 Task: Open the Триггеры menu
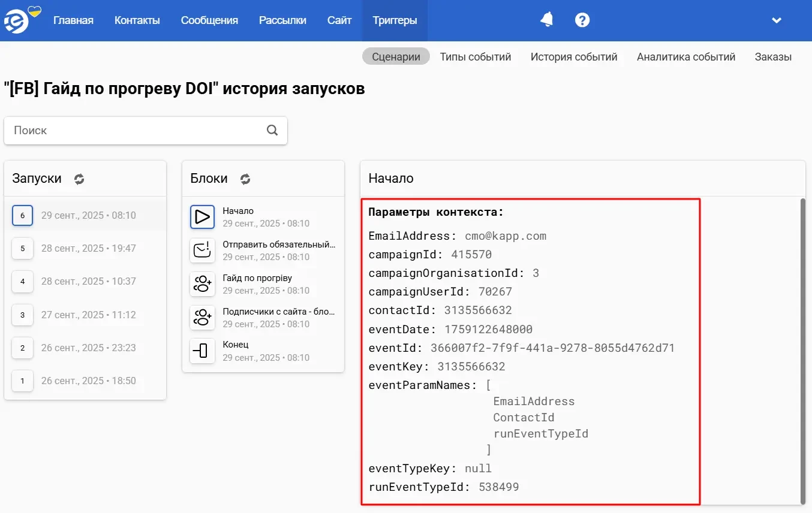[x=395, y=20]
